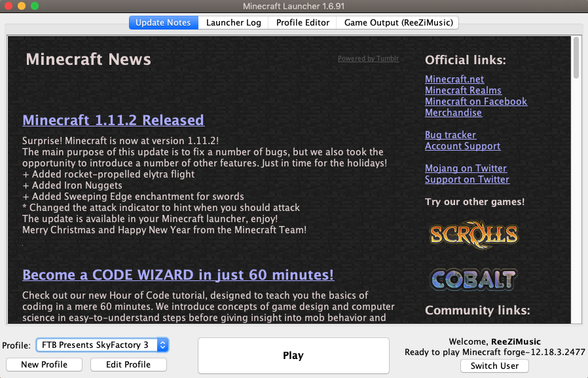588x378 pixels.
Task: Click the 'Added Sweeping Edge enchantment for swords' line
Action: [133, 197]
